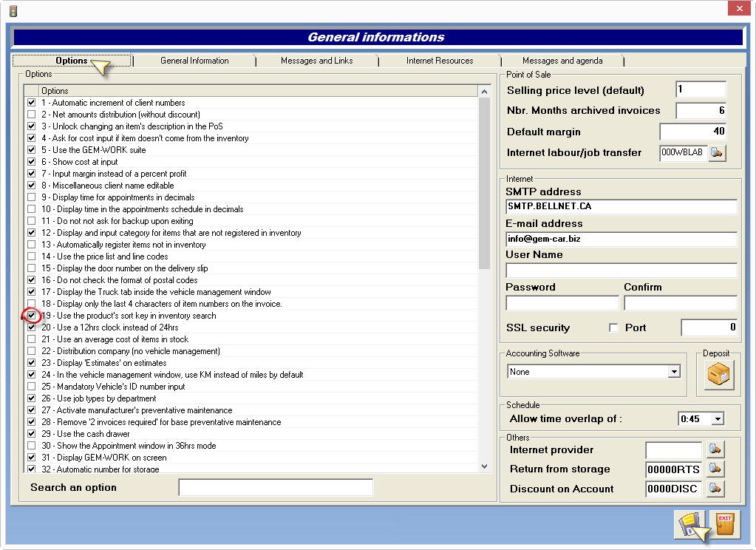The height and width of the screenshot is (550, 756).
Task: Click the Options column header
Action: [259, 91]
